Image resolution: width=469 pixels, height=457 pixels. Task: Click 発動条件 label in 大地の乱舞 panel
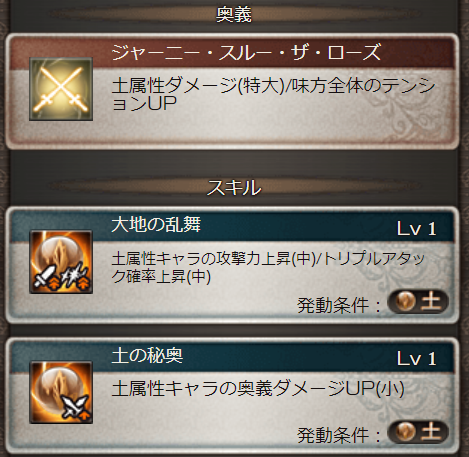click(x=333, y=305)
